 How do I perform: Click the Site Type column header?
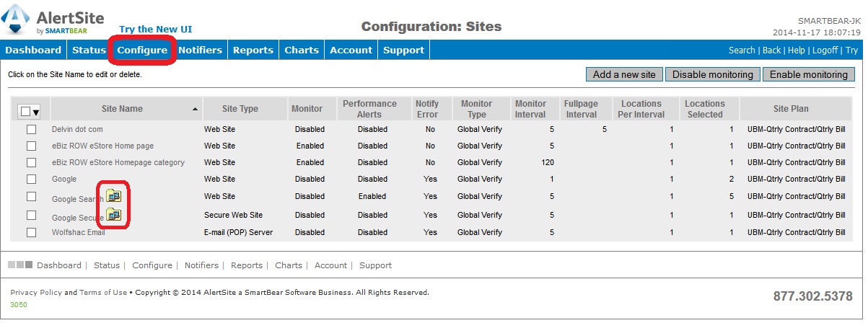[x=240, y=109]
